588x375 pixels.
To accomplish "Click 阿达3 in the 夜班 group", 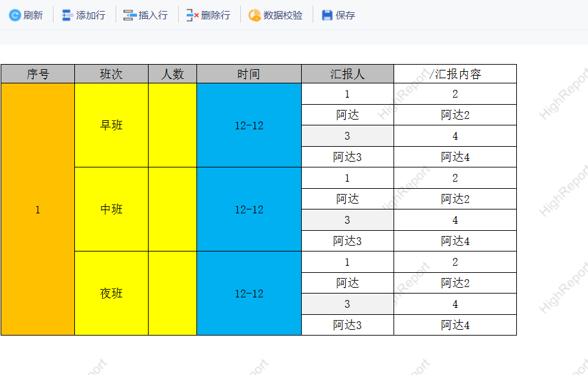I will [x=348, y=325].
